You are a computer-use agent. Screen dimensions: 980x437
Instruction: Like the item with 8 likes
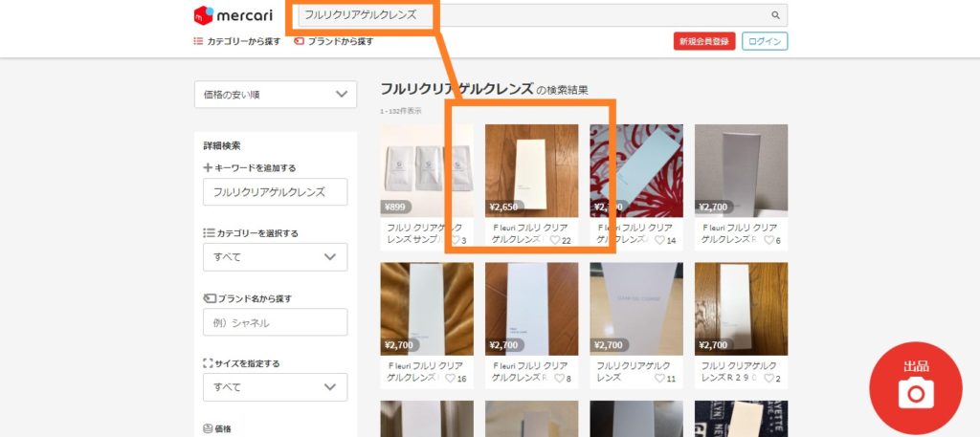pos(559,379)
